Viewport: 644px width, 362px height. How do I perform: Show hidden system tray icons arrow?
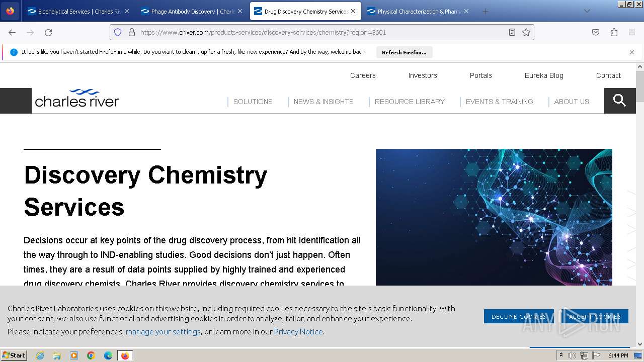(x=561, y=355)
